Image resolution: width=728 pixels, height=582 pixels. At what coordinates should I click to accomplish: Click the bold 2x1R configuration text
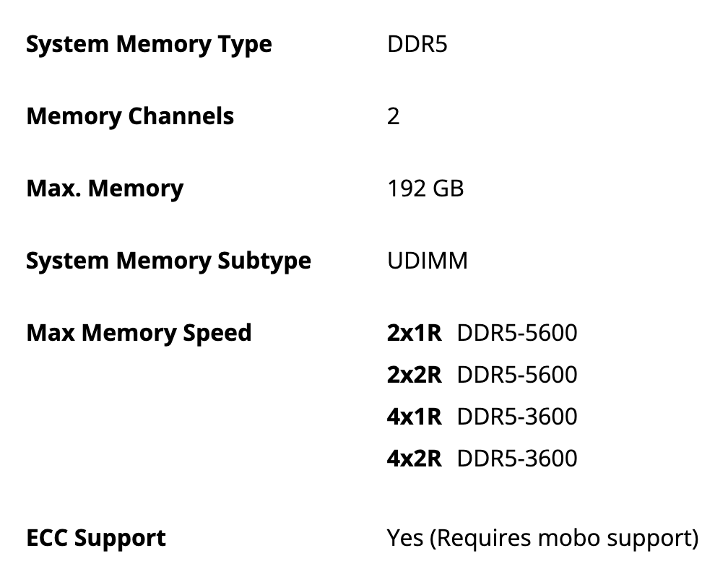point(414,333)
